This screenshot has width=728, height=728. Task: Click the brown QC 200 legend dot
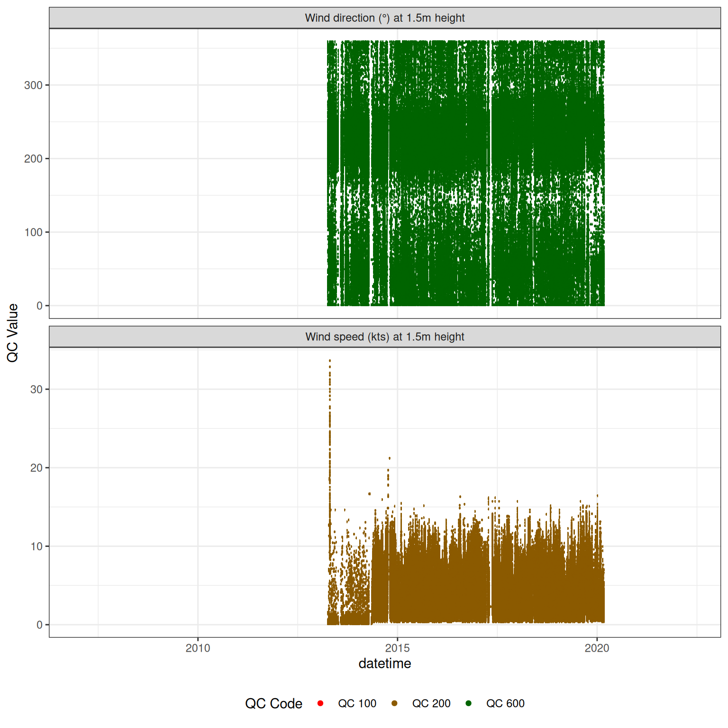(x=394, y=703)
